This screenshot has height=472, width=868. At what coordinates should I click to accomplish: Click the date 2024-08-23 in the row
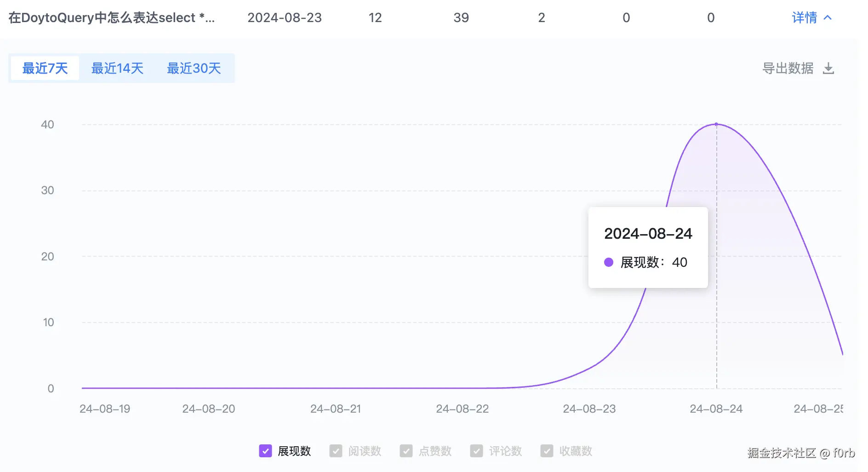click(x=285, y=17)
